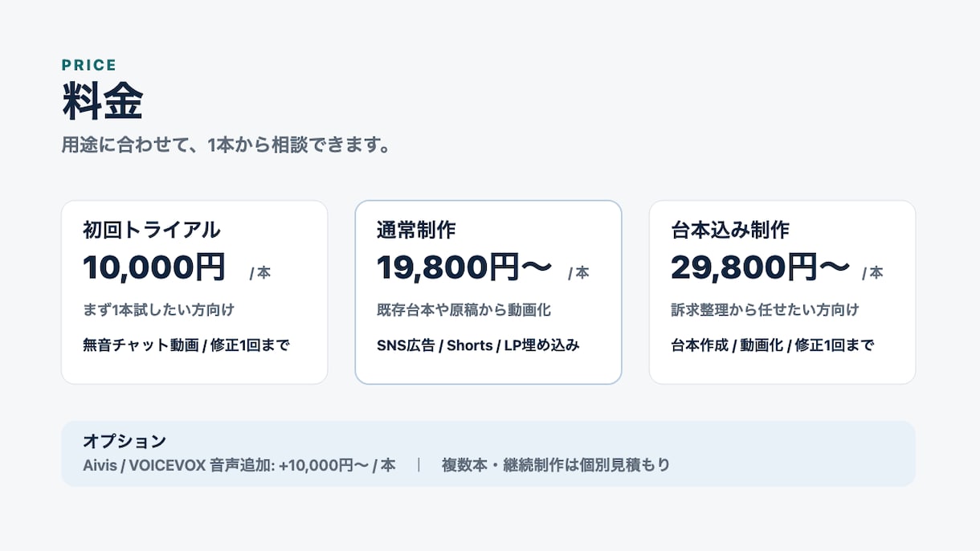The height and width of the screenshot is (551, 980).
Task: Click SNS広告 / Shorts / LP埋め込み text
Action: click(x=478, y=345)
